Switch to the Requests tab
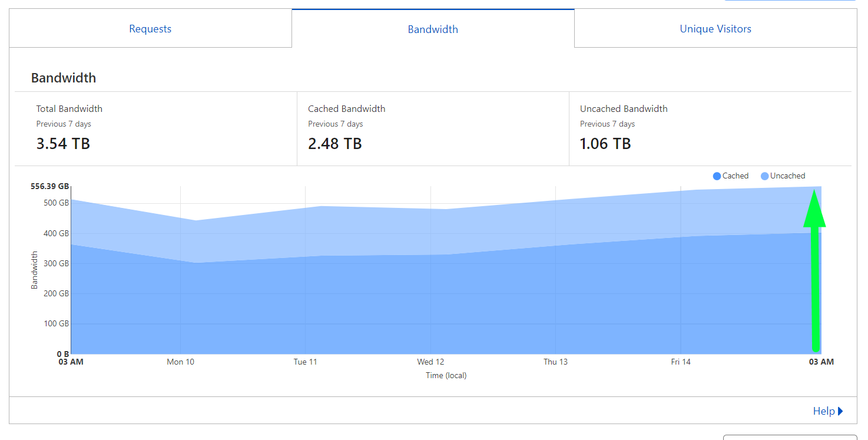This screenshot has width=868, height=440. [150, 29]
